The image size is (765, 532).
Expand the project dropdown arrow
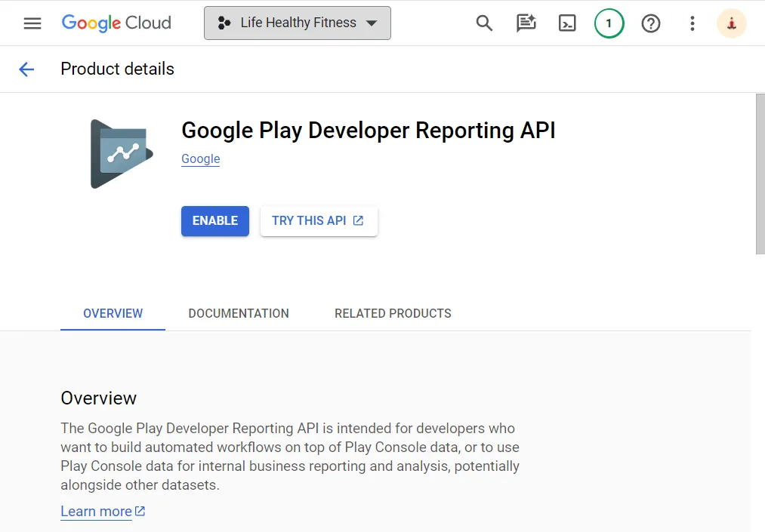click(x=372, y=23)
